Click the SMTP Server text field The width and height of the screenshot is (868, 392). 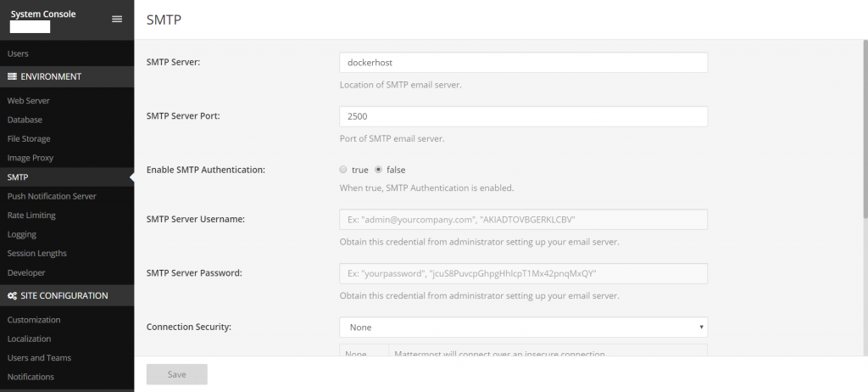pos(523,63)
